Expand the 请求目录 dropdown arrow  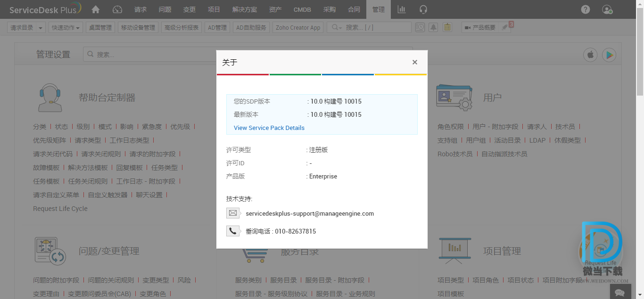tap(41, 28)
